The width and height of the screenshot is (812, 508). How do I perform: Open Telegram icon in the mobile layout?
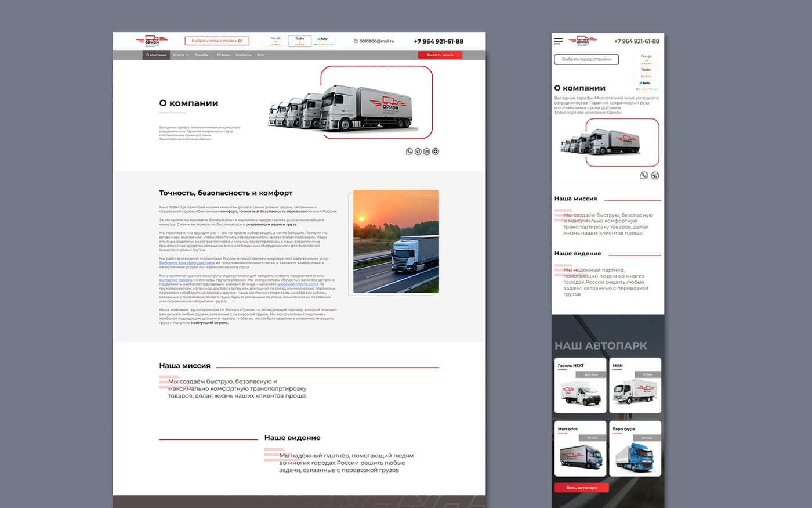click(x=655, y=175)
